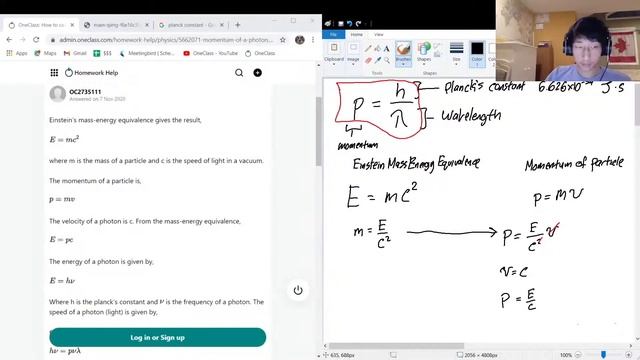The image size is (640, 360).
Task: Click the Chrome address bar URL
Action: pyautogui.click(x=166, y=40)
